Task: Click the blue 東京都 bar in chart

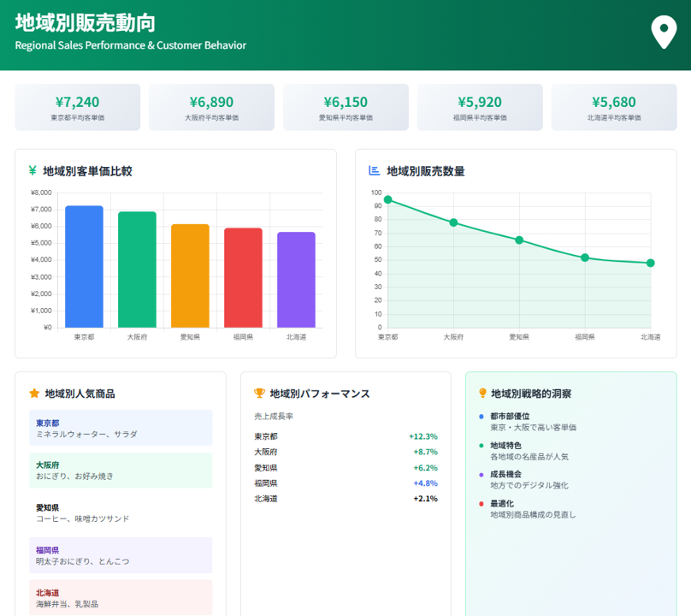Action: point(84,266)
